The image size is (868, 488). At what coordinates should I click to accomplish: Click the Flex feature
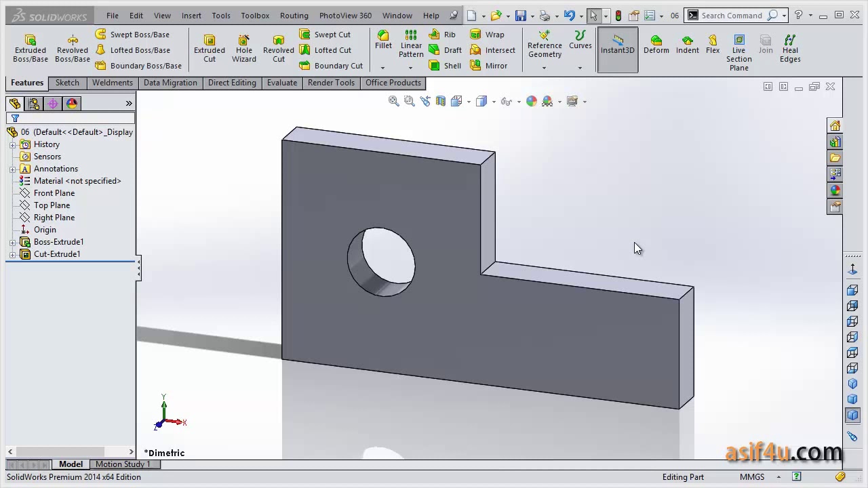pyautogui.click(x=713, y=45)
